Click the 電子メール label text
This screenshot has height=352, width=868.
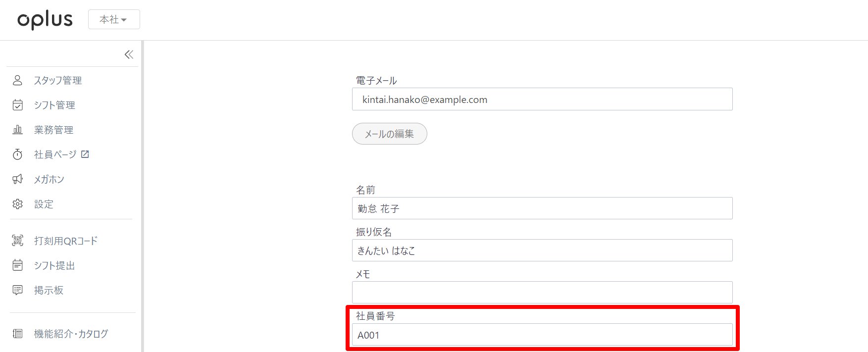376,81
